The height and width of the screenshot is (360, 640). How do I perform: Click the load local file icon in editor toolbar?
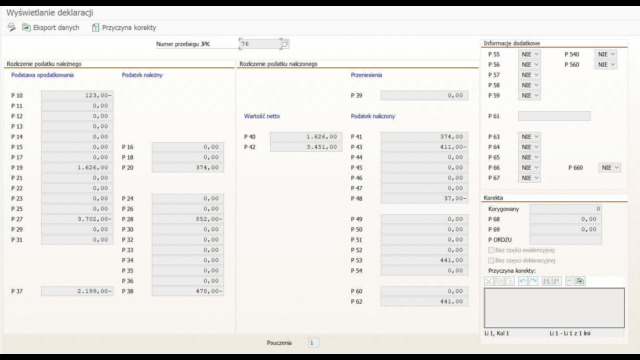click(570, 281)
